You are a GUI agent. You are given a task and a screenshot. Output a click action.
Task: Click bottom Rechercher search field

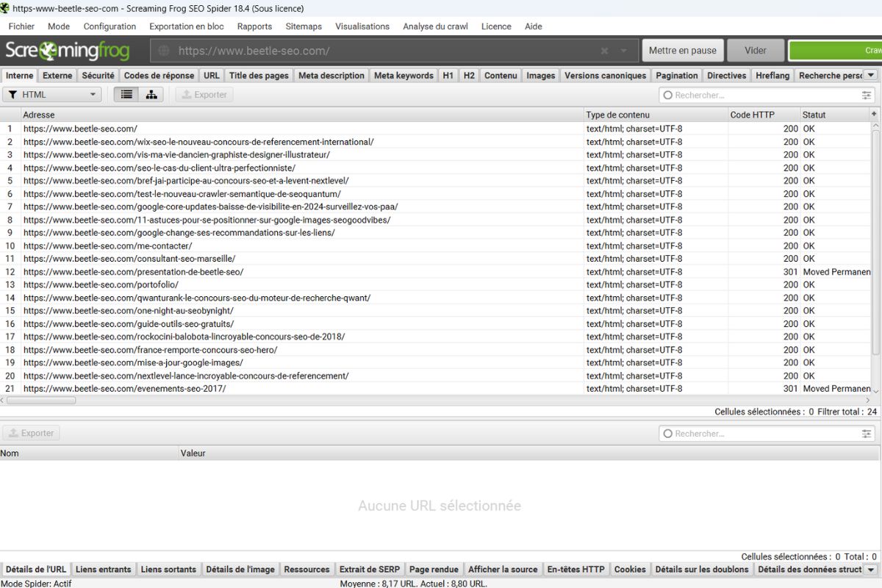click(x=767, y=434)
